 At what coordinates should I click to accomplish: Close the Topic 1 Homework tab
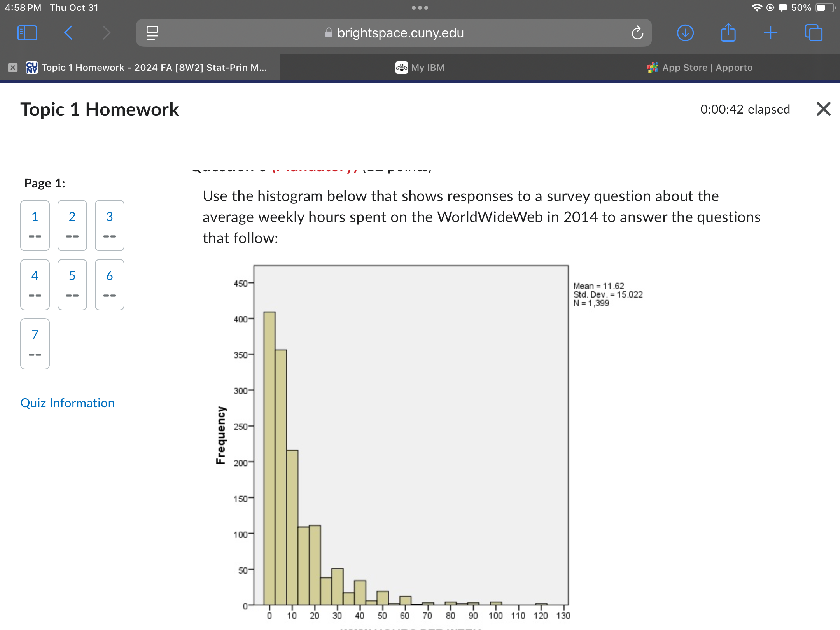tap(13, 67)
